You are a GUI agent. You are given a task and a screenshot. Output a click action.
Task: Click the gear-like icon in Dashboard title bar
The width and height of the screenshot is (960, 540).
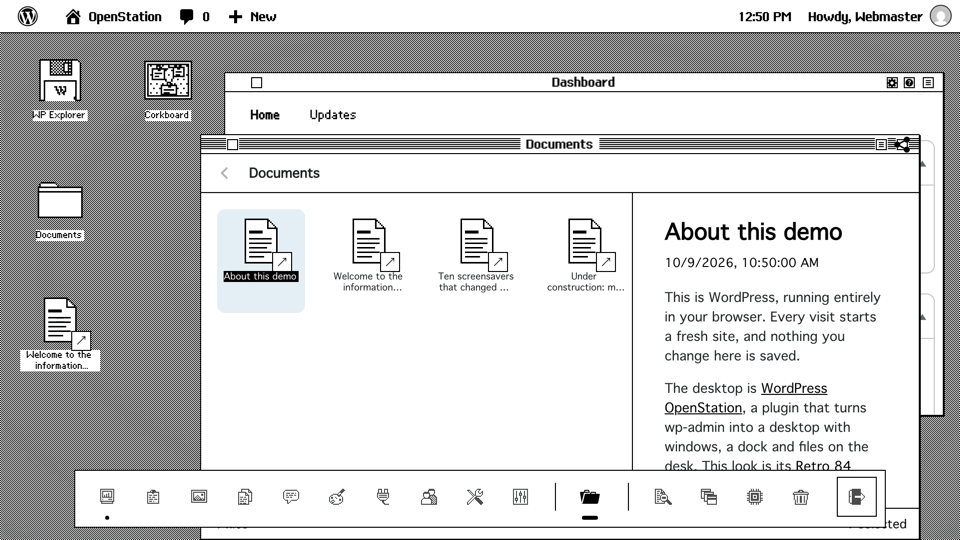892,83
